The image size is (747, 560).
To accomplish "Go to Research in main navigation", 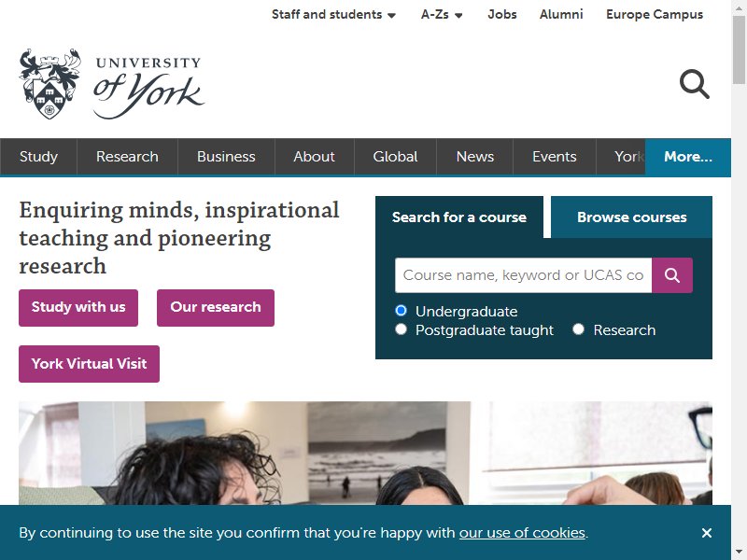I will point(127,157).
